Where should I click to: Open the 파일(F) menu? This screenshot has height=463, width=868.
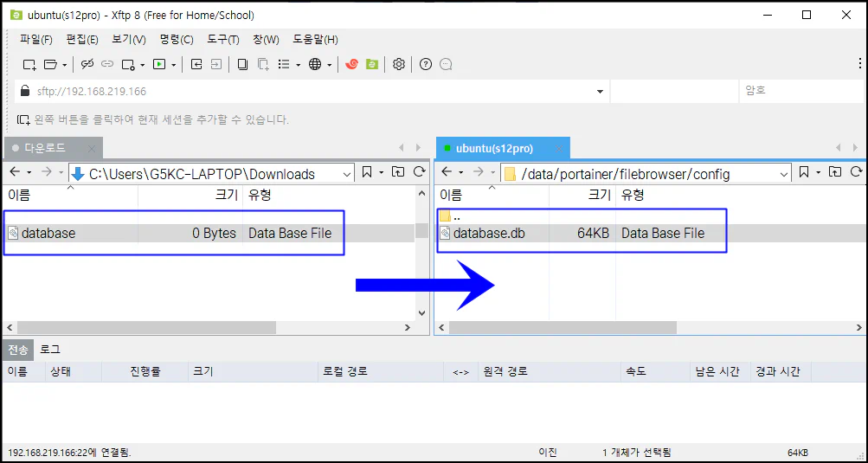click(36, 40)
